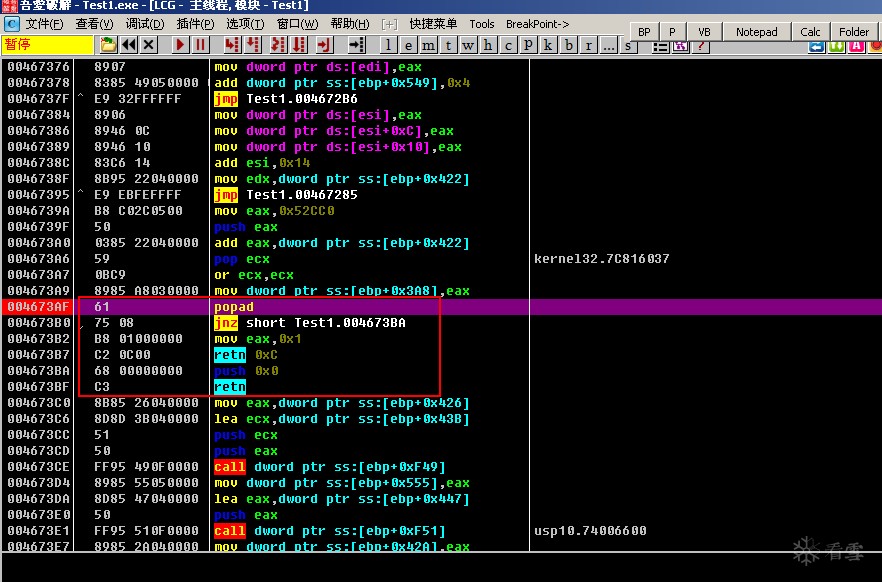The height and width of the screenshot is (582, 882).
Task: Select mov eax,0x52CC0 instruction
Action: 274,211
